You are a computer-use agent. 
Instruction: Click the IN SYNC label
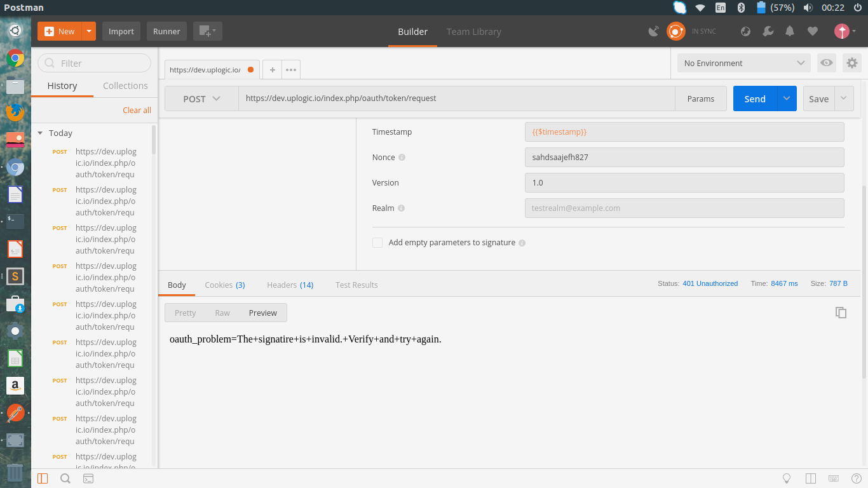(x=703, y=31)
